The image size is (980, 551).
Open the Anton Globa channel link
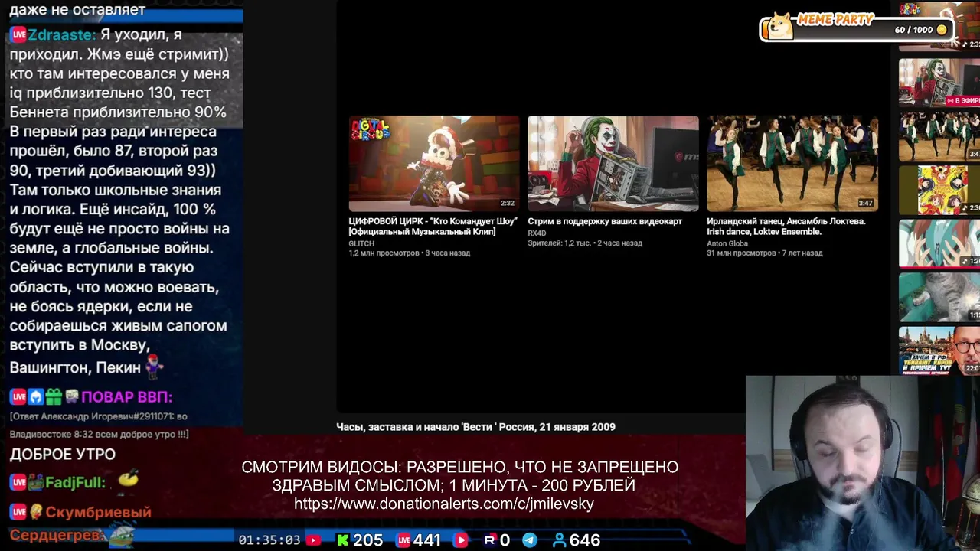point(727,243)
